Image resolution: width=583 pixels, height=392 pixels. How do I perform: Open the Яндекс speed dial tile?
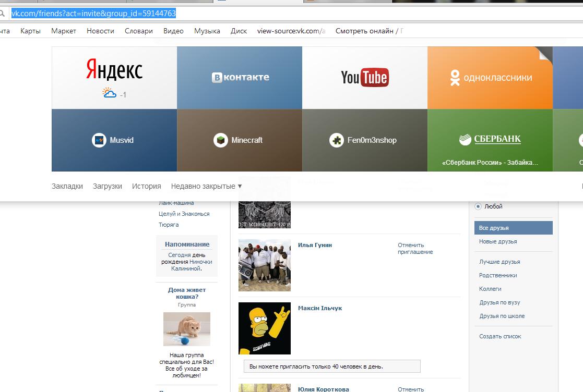(x=114, y=78)
